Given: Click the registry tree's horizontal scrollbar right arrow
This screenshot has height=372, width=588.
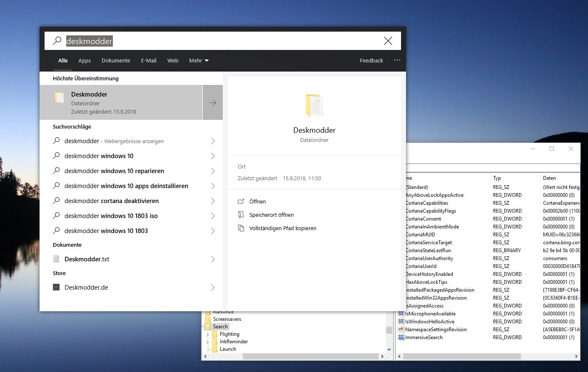Looking at the screenshot, I should point(382,357).
